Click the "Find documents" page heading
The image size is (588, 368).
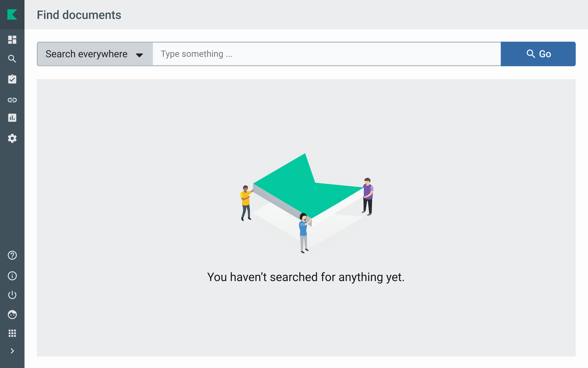click(x=79, y=15)
